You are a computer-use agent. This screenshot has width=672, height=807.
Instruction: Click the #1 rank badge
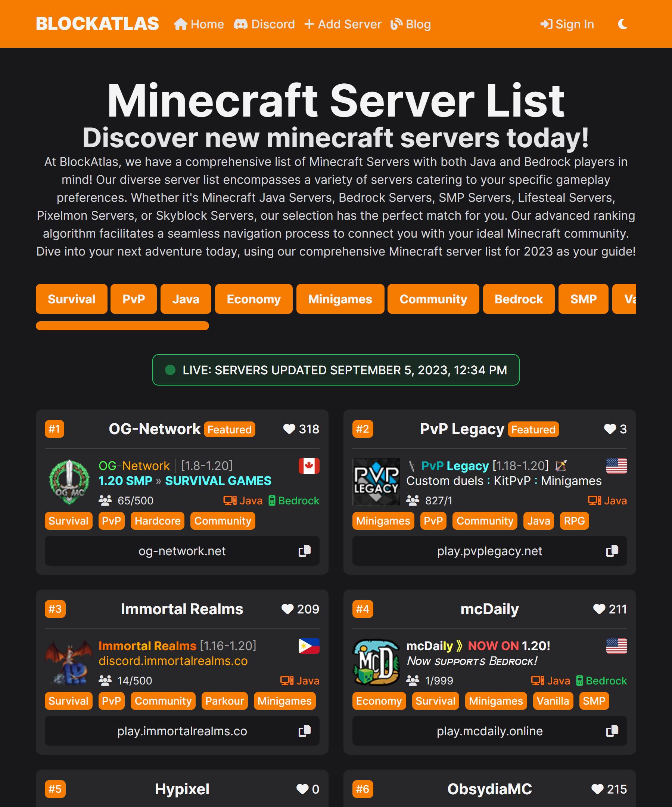(x=55, y=429)
